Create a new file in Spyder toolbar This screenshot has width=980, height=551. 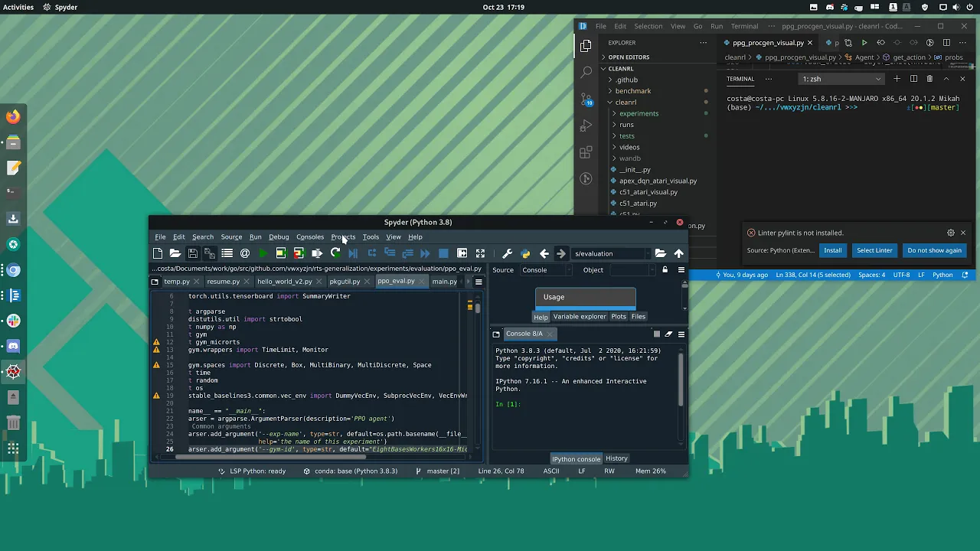click(x=158, y=253)
